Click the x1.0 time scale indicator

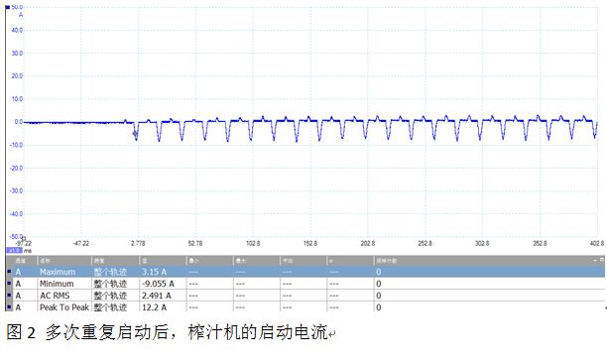[x=14, y=251]
